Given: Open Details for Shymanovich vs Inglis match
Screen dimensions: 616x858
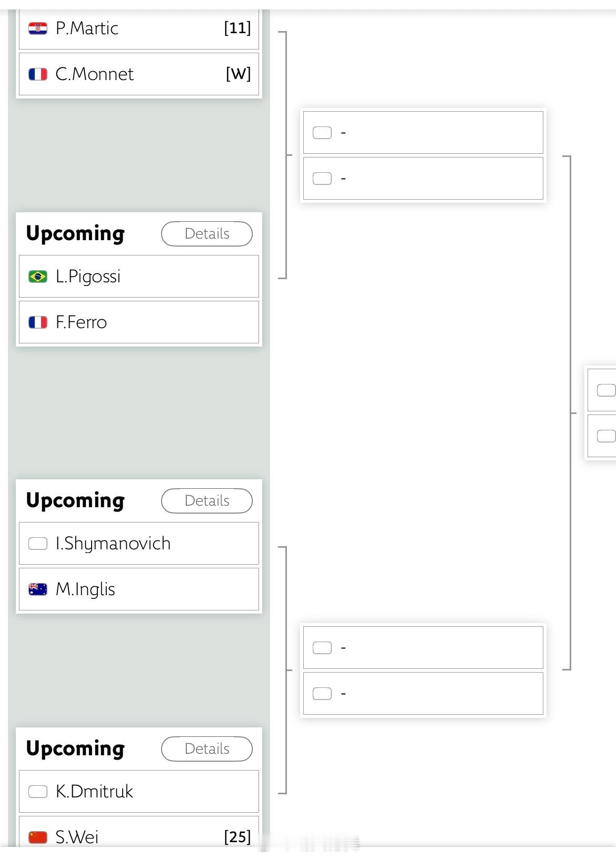Looking at the screenshot, I should [206, 501].
